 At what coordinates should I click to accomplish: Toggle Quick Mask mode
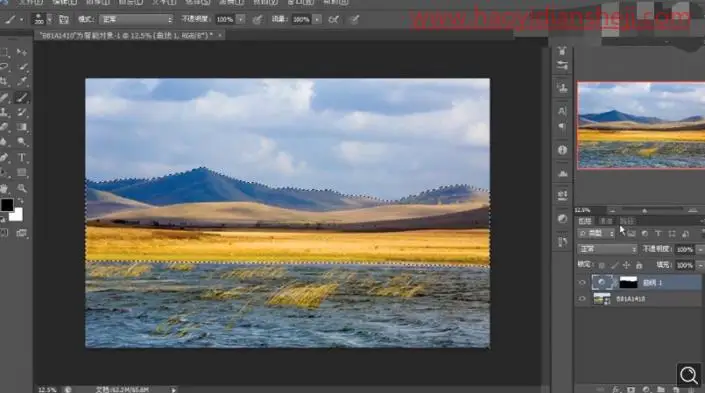click(4, 233)
